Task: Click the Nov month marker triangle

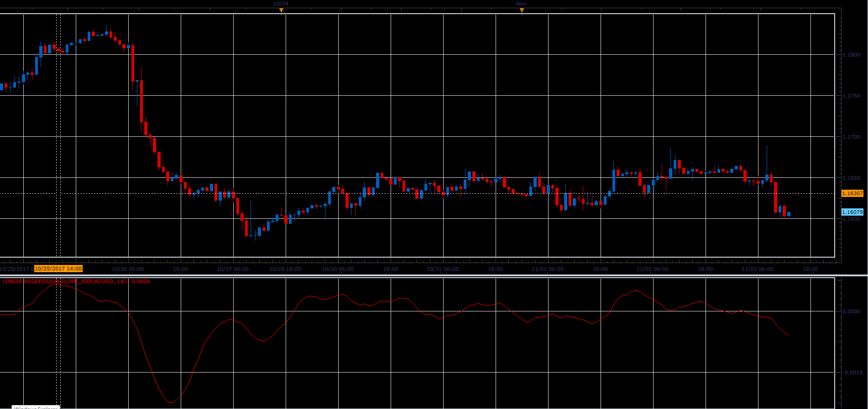Action: click(x=522, y=10)
